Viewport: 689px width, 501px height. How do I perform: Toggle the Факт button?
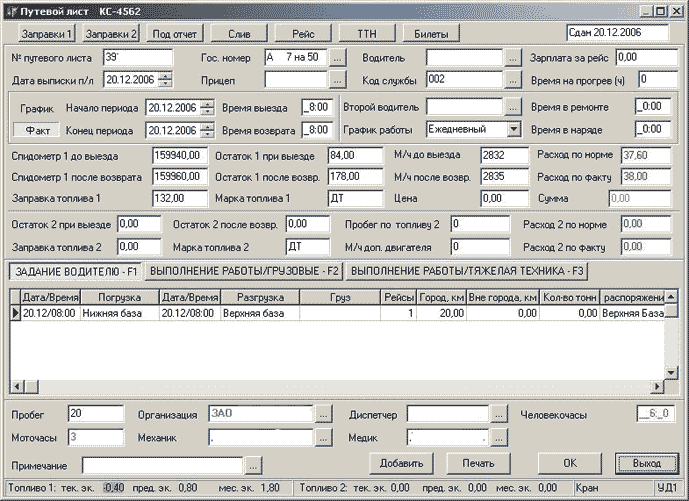coord(37,131)
